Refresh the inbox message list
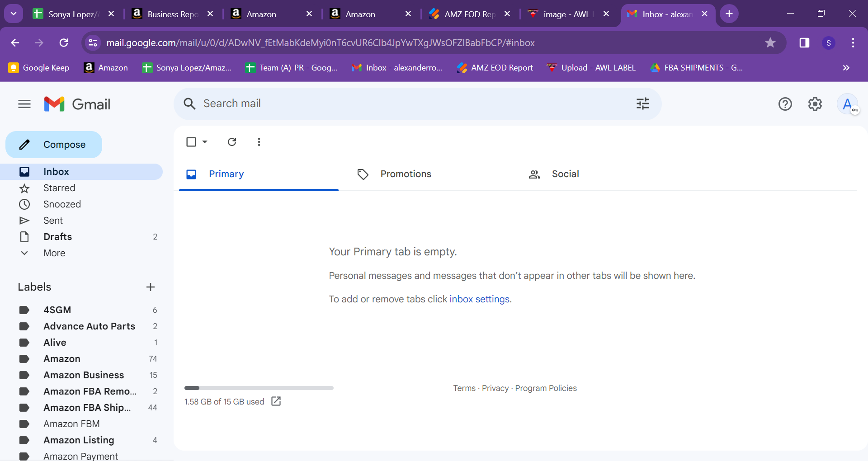 tap(232, 142)
